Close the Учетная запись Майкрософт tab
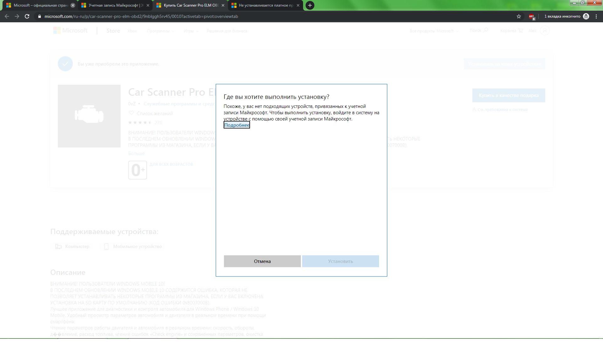This screenshot has width=603, height=364. [x=148, y=5]
